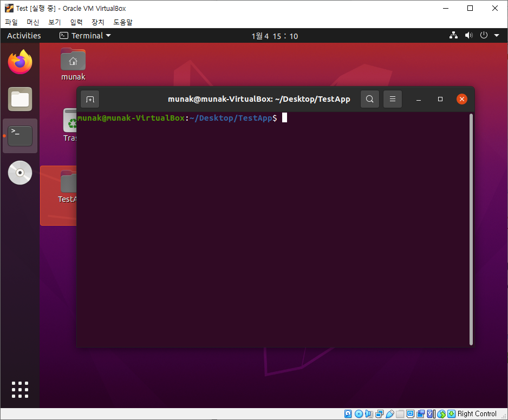Click the terminal window vertical scrollbar
This screenshot has height=420, width=508.
click(471, 229)
